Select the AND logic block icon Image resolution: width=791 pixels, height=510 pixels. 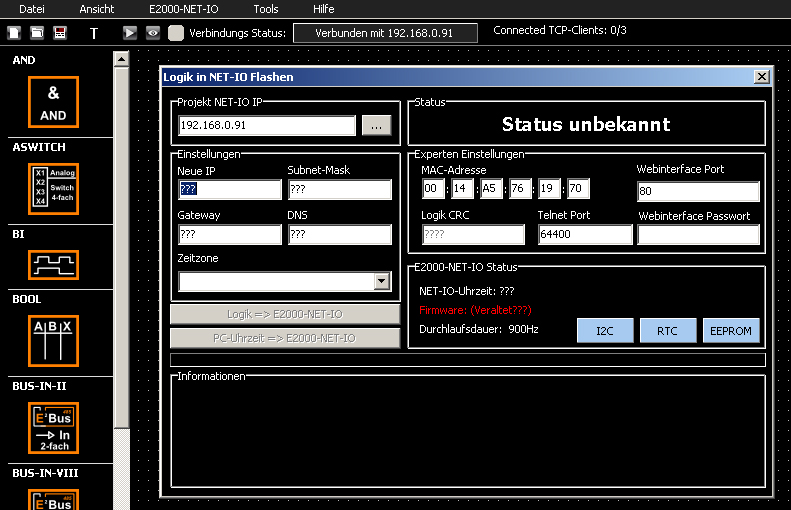click(53, 103)
